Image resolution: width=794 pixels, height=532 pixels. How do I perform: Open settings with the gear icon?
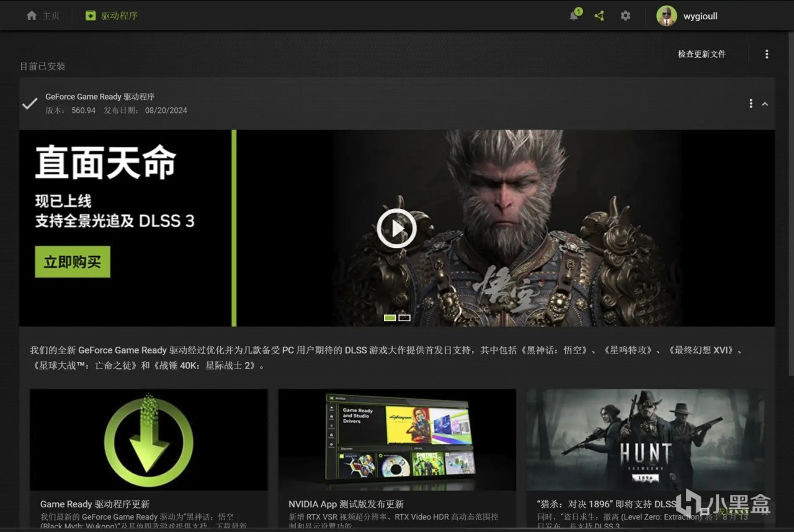click(x=625, y=16)
